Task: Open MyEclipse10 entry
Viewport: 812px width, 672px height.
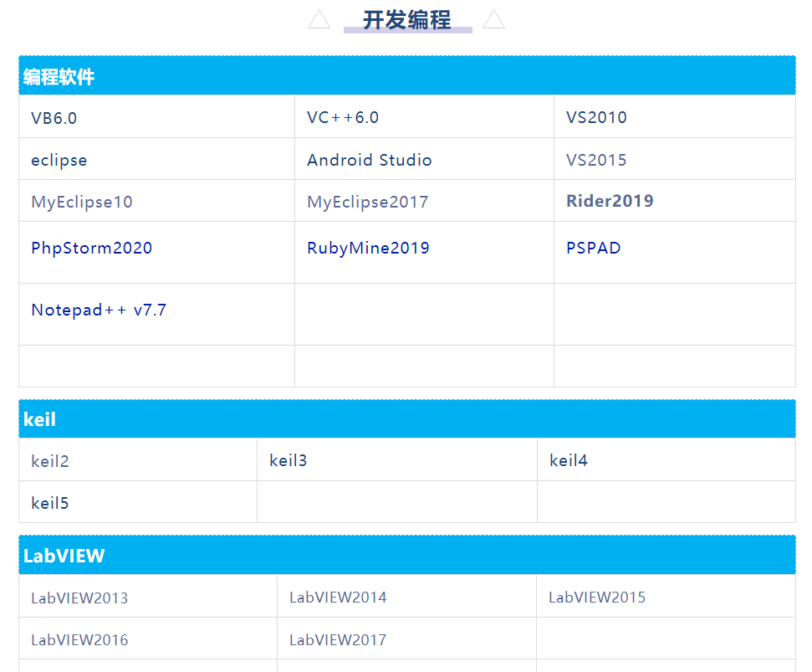Action: [x=82, y=202]
